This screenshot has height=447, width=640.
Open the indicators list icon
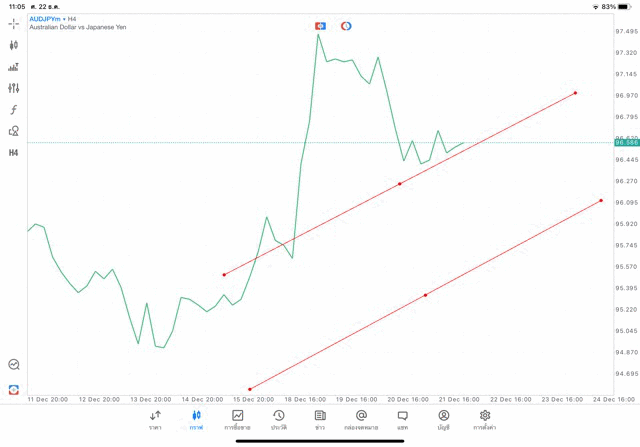pyautogui.click(x=14, y=67)
